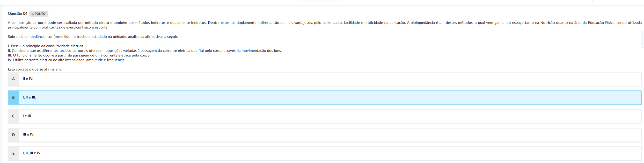
Task: Pick the answer text 'III e IV.'
Action: [28, 134]
